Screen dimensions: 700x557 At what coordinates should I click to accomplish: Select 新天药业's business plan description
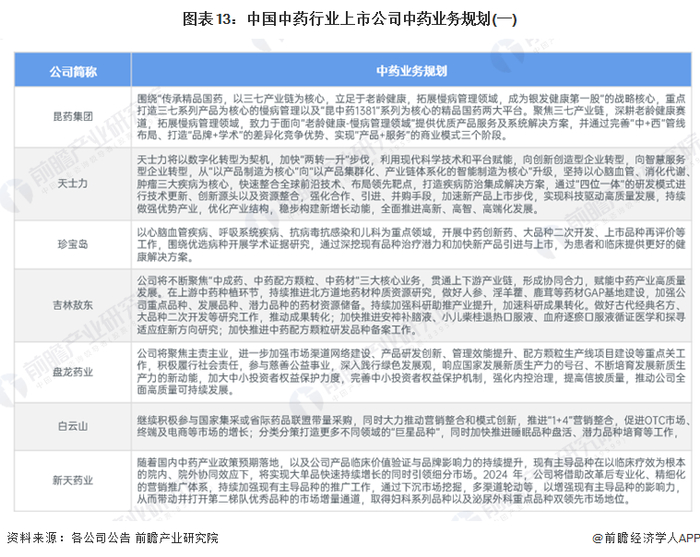pyautogui.click(x=411, y=481)
